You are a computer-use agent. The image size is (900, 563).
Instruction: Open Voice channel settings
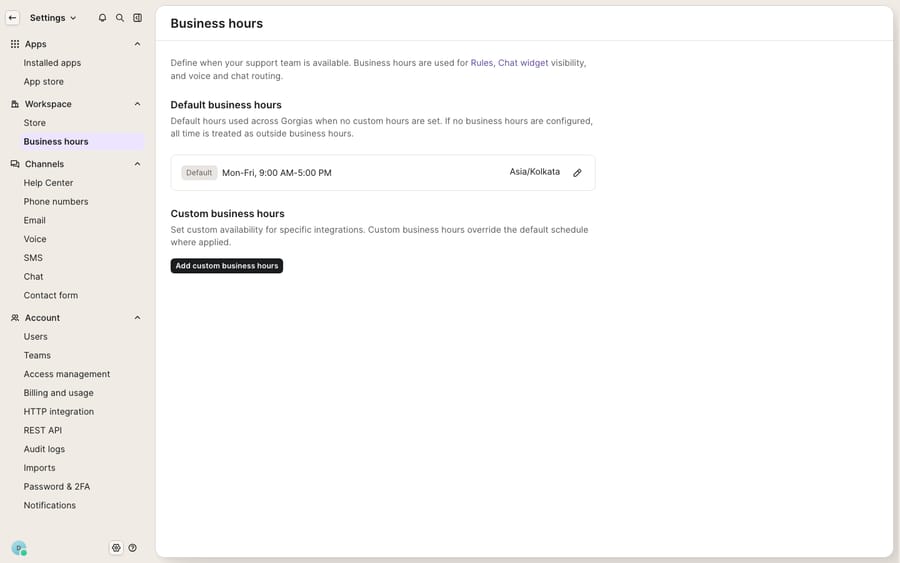(35, 239)
